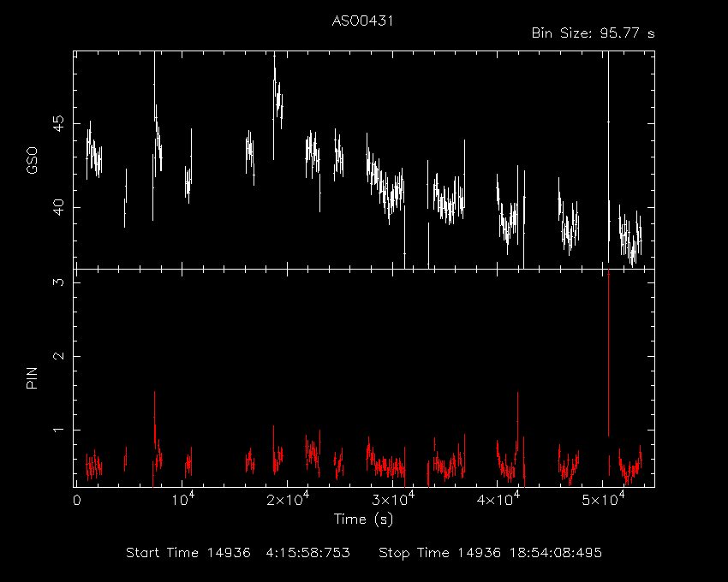Select the 'Time (s)' x-axis label
The width and height of the screenshot is (728, 582).
363,519
